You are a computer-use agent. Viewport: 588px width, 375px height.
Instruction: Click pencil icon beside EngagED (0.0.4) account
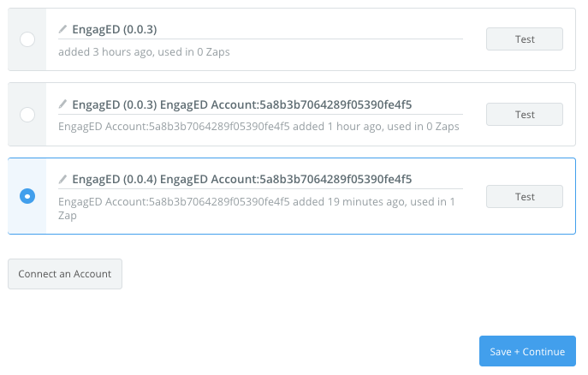coord(62,179)
